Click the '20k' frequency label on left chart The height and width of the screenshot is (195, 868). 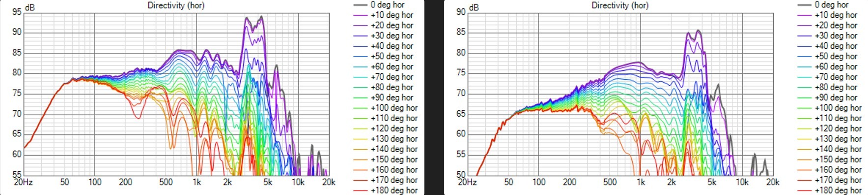coord(329,182)
